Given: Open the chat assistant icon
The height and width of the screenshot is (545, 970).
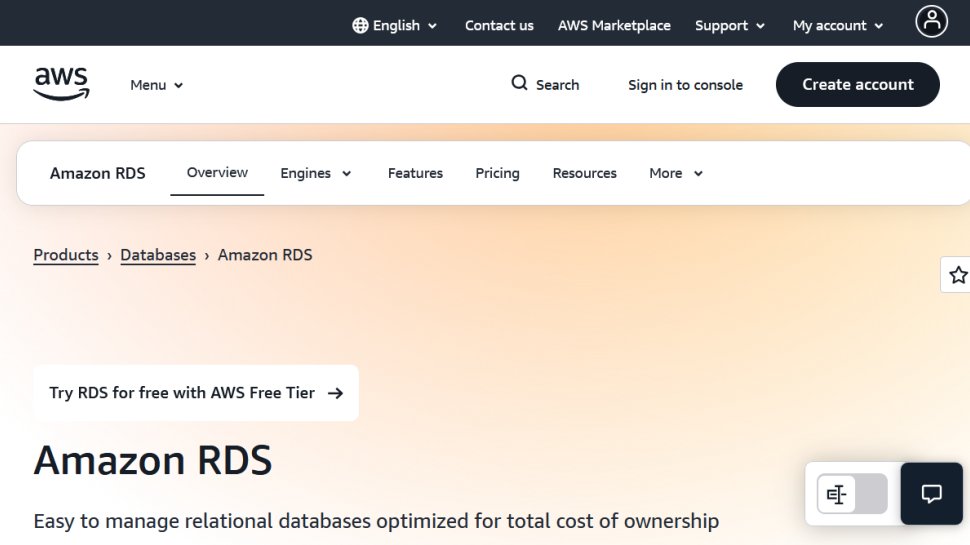Looking at the screenshot, I should 931,494.
